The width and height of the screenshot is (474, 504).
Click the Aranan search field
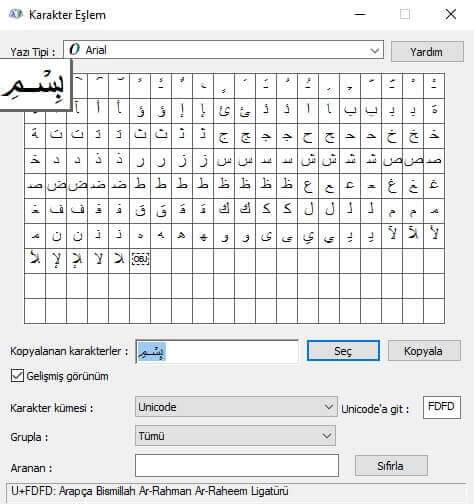tap(237, 465)
